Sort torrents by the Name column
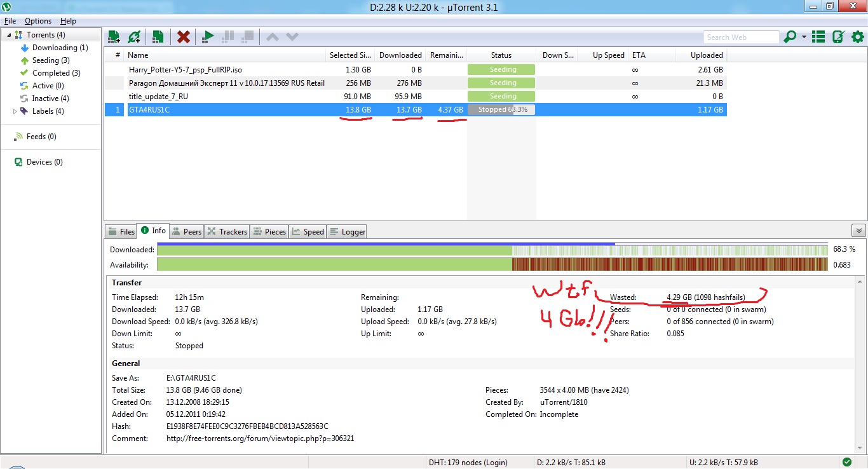Screen dimensions: 868x469 coord(225,55)
